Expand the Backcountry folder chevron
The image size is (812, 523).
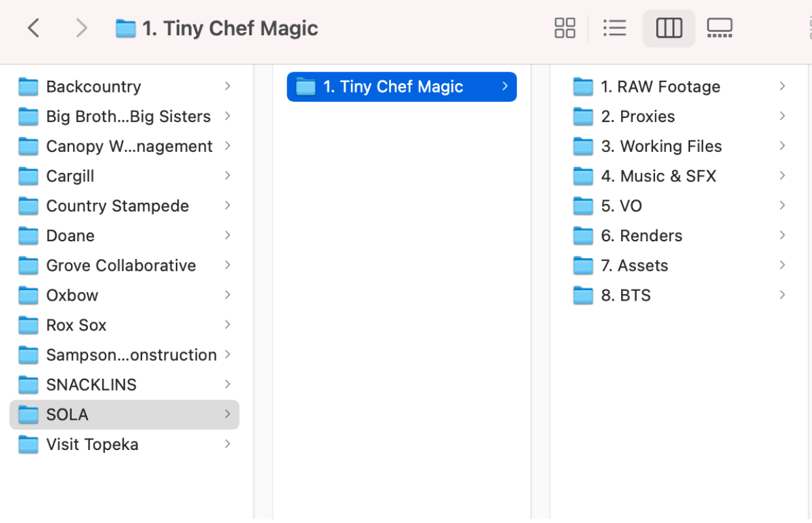[227, 86]
